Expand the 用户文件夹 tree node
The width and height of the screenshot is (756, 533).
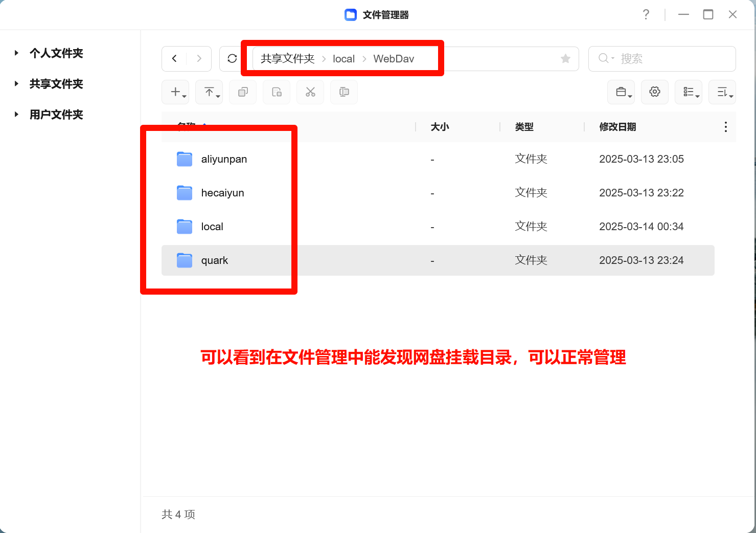coord(16,114)
